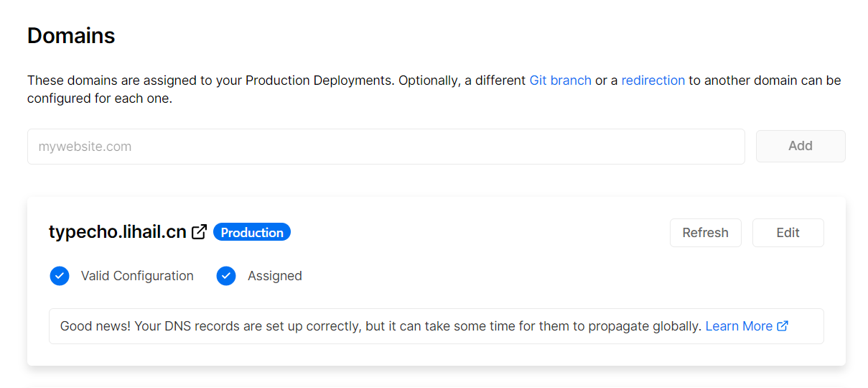868x388 pixels.
Task: Open the Learn More link
Action: 738,326
